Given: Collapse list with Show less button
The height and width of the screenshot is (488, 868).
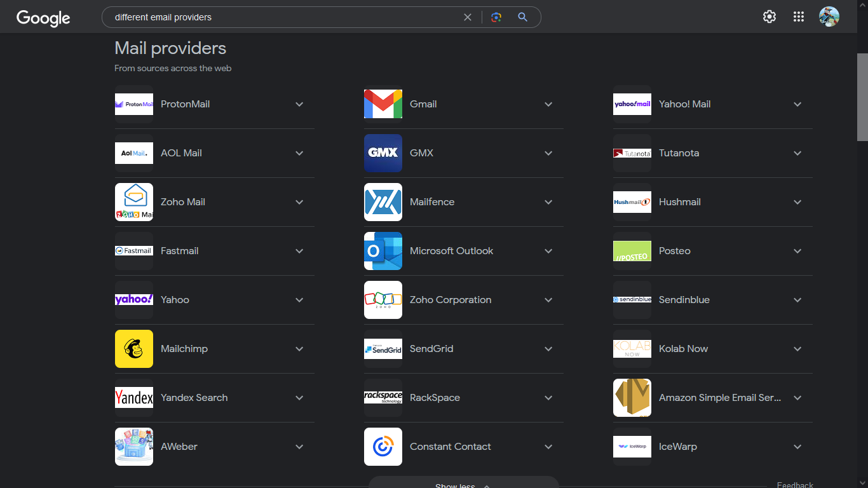Looking at the screenshot, I should 463,483.
